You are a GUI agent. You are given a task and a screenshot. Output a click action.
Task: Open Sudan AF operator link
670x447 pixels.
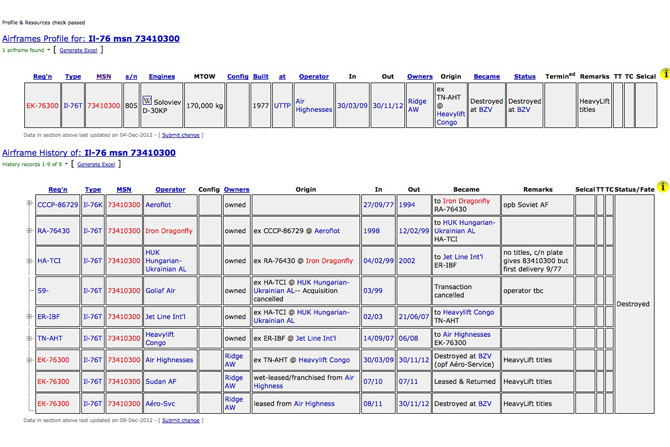click(x=161, y=382)
